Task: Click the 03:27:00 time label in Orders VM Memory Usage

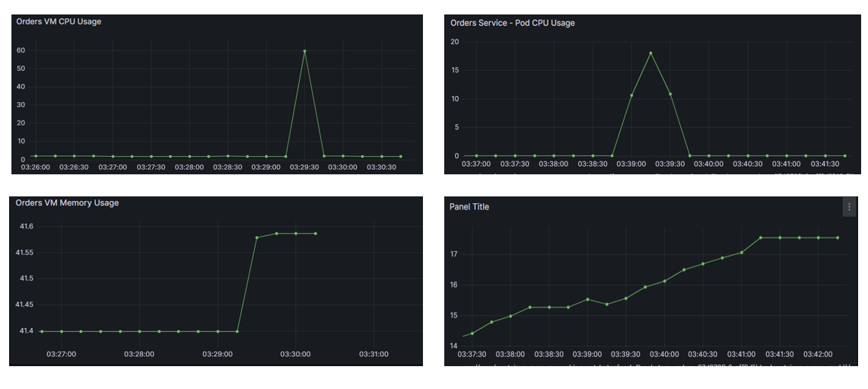Action: pos(62,354)
